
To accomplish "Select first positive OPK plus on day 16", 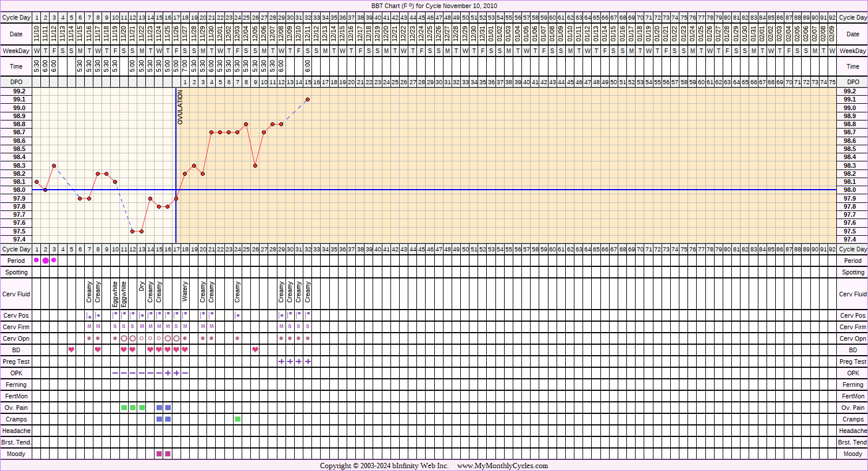I will (168, 373).
